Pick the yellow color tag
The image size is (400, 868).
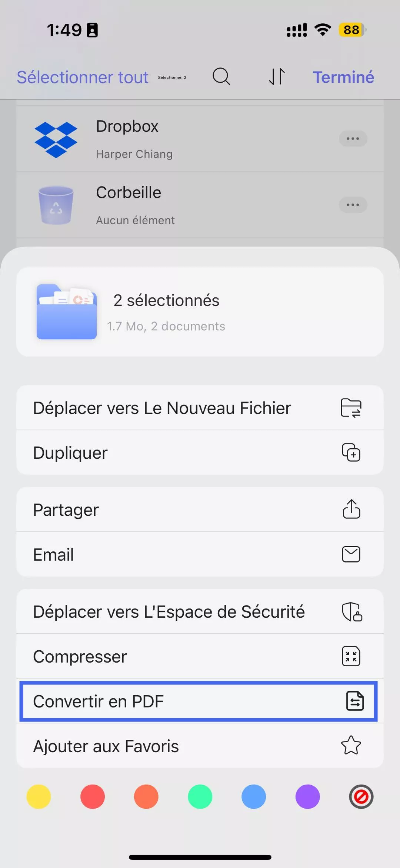[39, 796]
